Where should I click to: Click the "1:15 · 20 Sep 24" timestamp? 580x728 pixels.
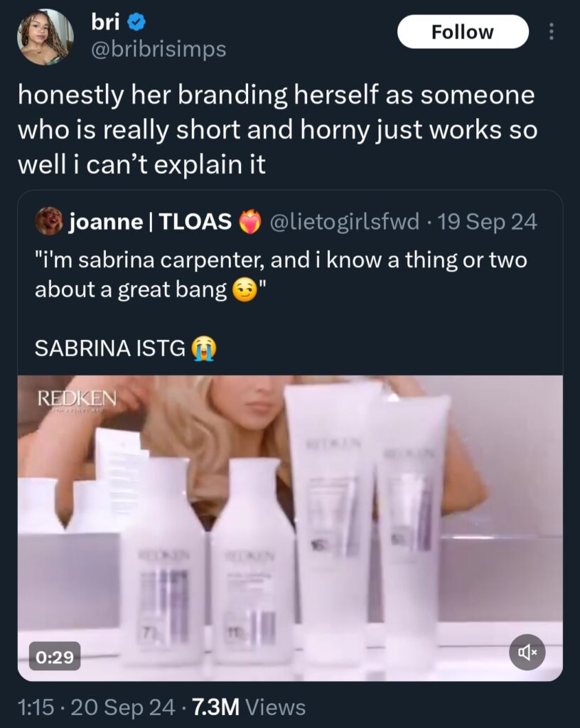pos(96,707)
